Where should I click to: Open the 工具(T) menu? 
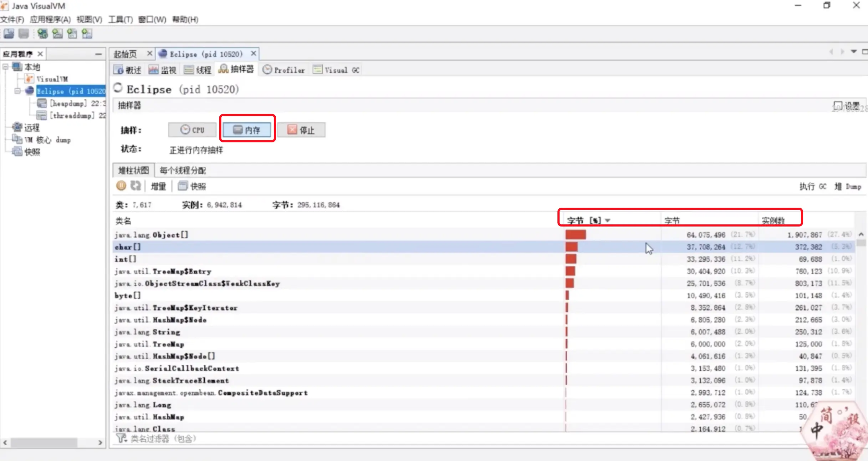[120, 19]
